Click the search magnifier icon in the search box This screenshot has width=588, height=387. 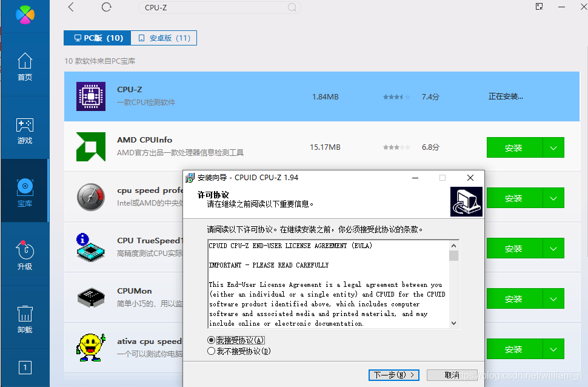[292, 7]
